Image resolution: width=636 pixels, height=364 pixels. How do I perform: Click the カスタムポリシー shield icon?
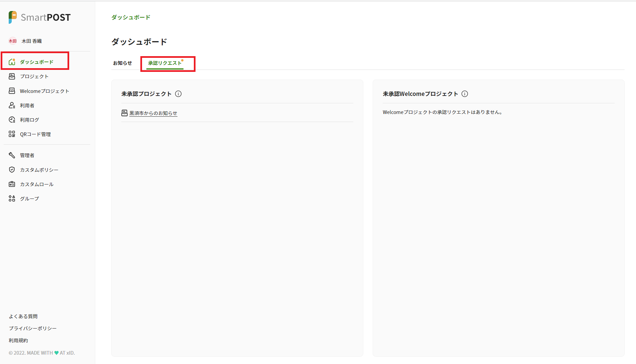pos(12,170)
